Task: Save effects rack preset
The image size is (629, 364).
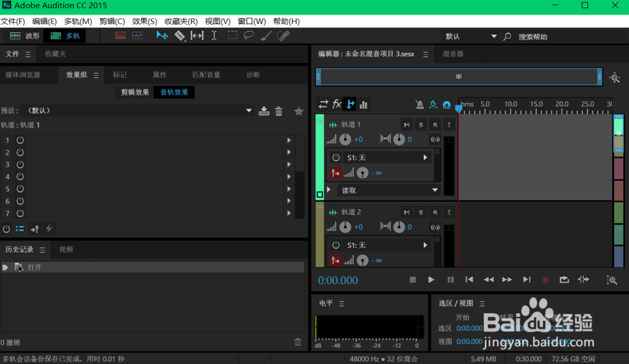Action: point(264,111)
